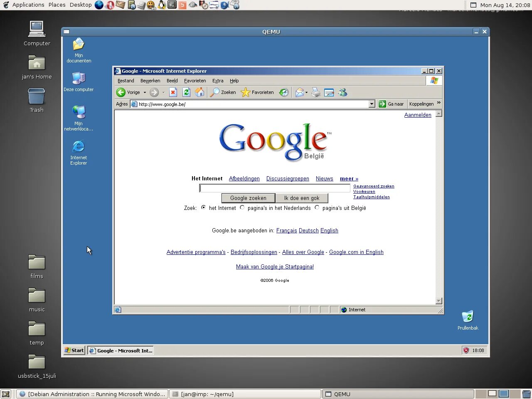
Task: Click the Show desktop button in bottom panel
Action: (6, 394)
